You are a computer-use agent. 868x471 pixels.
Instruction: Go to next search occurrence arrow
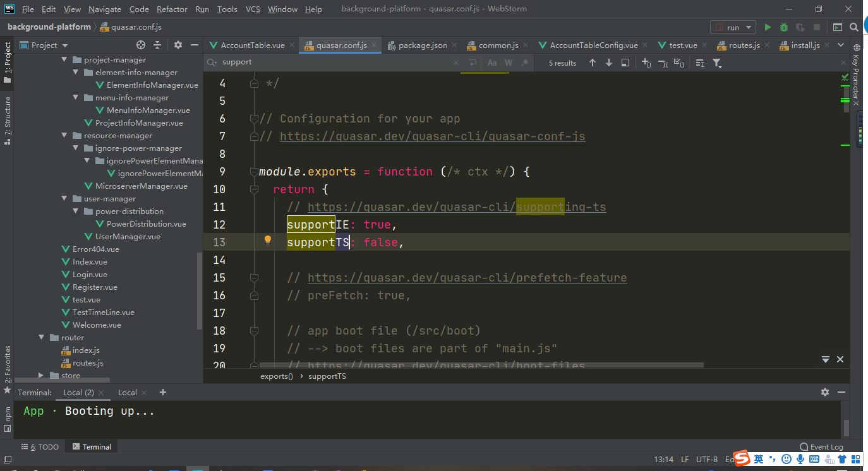608,63
